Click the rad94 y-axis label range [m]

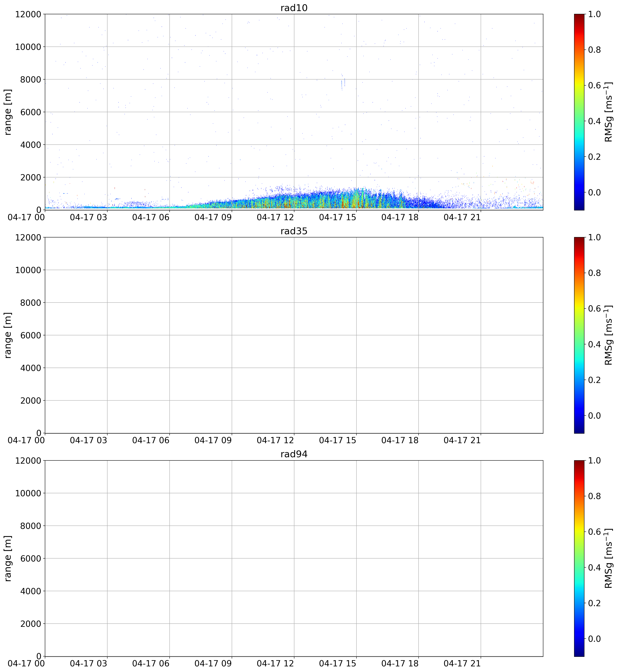(8, 558)
